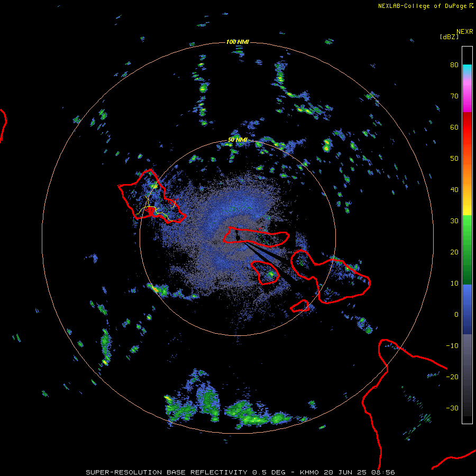Click the 80 value on dBZ scale

454,65
